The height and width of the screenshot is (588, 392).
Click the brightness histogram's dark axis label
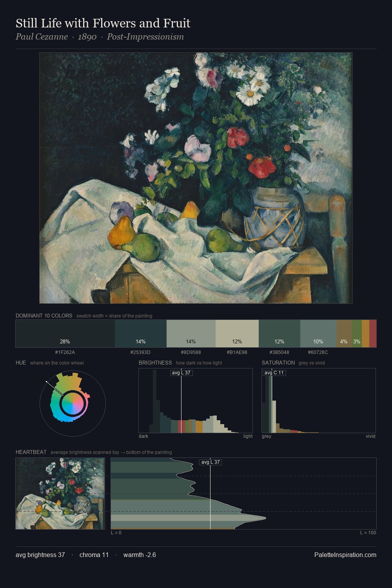click(x=143, y=436)
